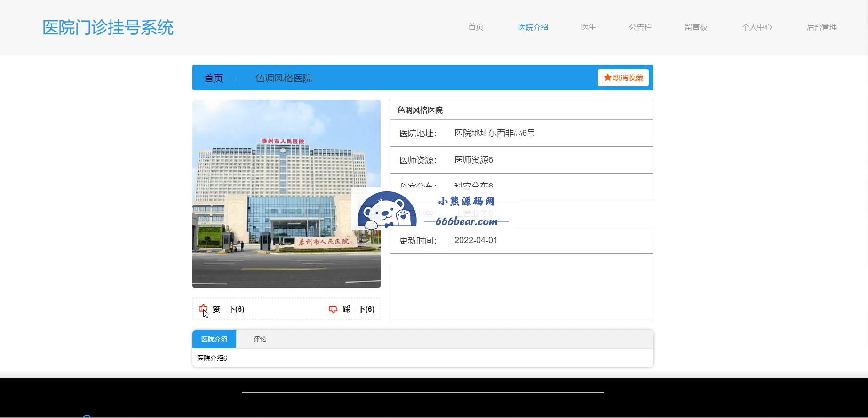The width and height of the screenshot is (868, 418).
Task: Click the 踩一下(6) dislike text
Action: click(x=358, y=309)
